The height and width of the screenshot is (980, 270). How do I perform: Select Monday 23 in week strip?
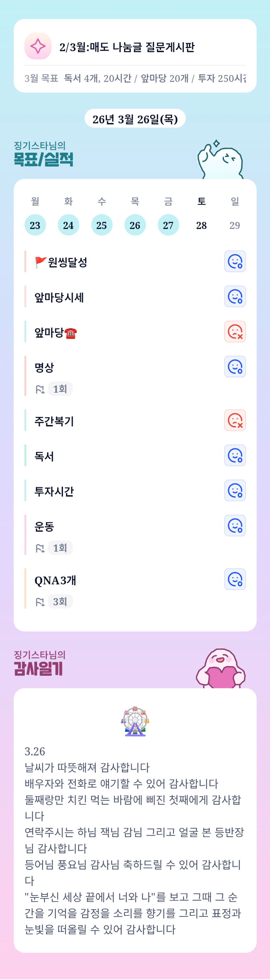click(x=35, y=225)
